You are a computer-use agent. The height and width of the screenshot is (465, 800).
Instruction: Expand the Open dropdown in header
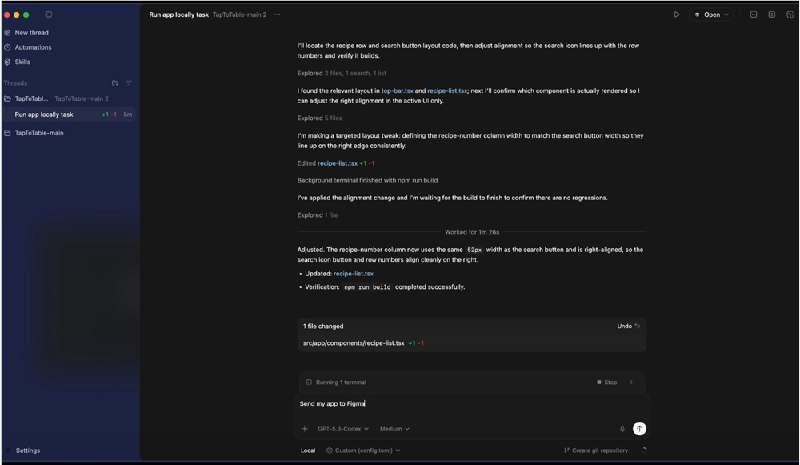[712, 14]
